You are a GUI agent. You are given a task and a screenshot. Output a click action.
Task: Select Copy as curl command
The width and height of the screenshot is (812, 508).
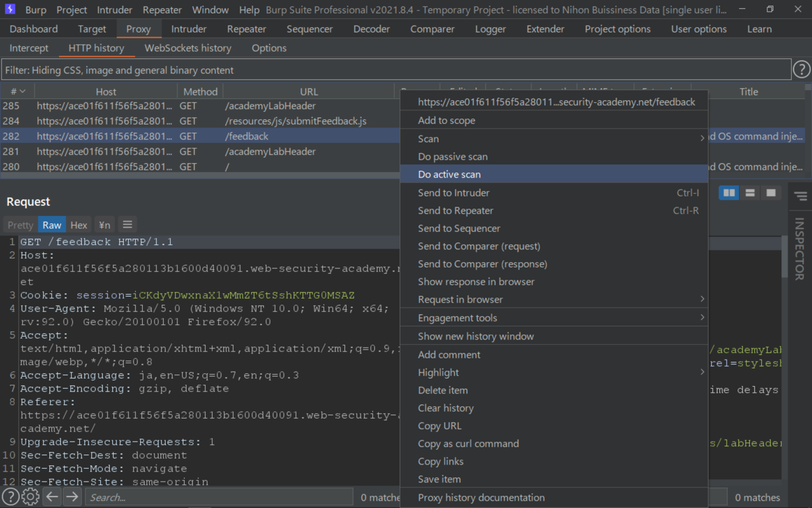point(554,444)
